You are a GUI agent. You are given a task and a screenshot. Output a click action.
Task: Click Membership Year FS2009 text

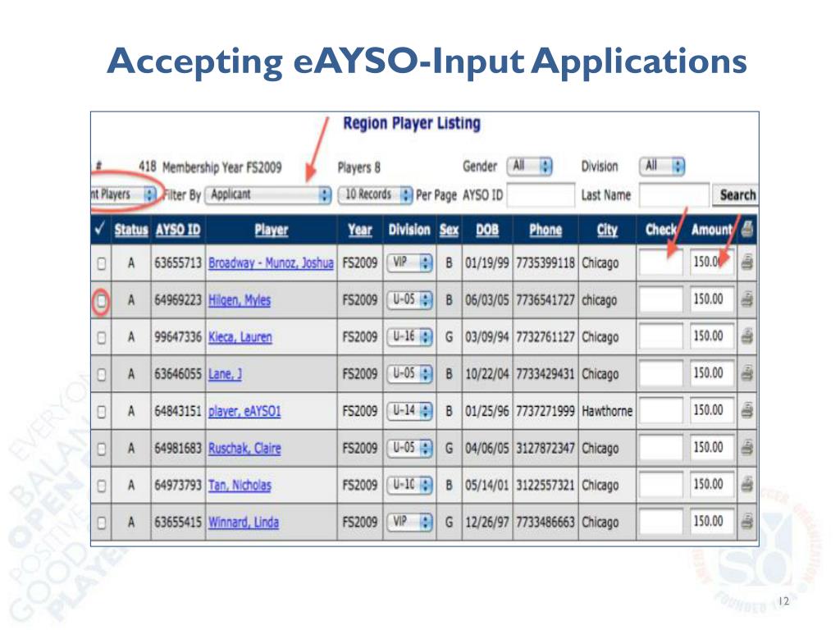pyautogui.click(x=221, y=167)
